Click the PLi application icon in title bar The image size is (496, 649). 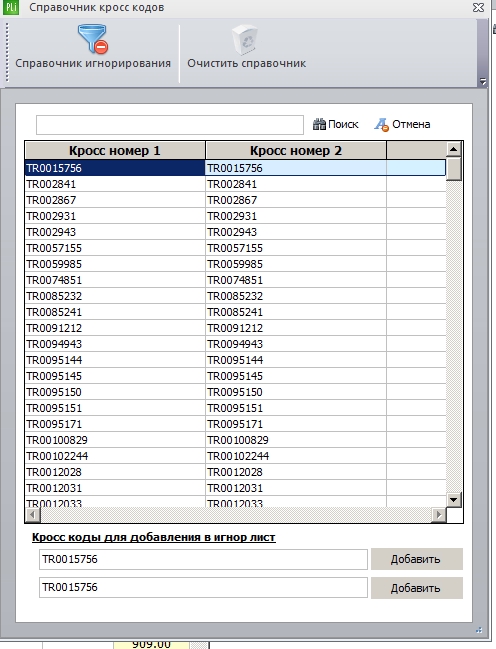point(11,7)
